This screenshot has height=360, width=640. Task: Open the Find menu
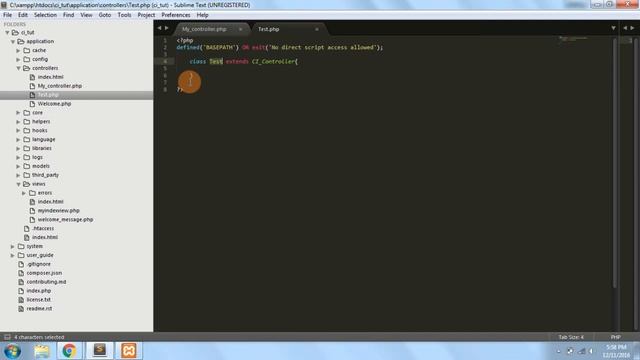[x=69, y=15]
